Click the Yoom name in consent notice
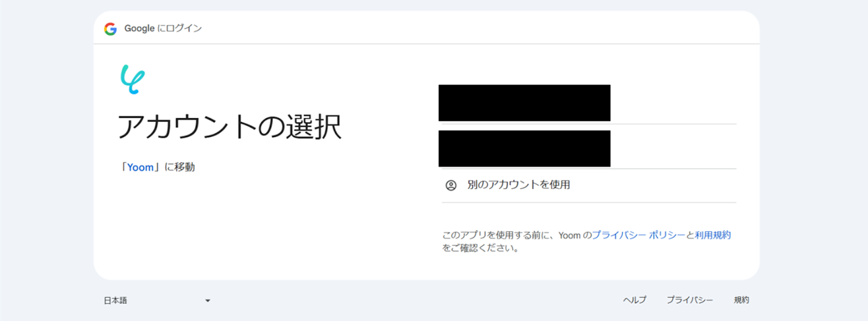Screen dimensions: 868x321 pos(570,235)
